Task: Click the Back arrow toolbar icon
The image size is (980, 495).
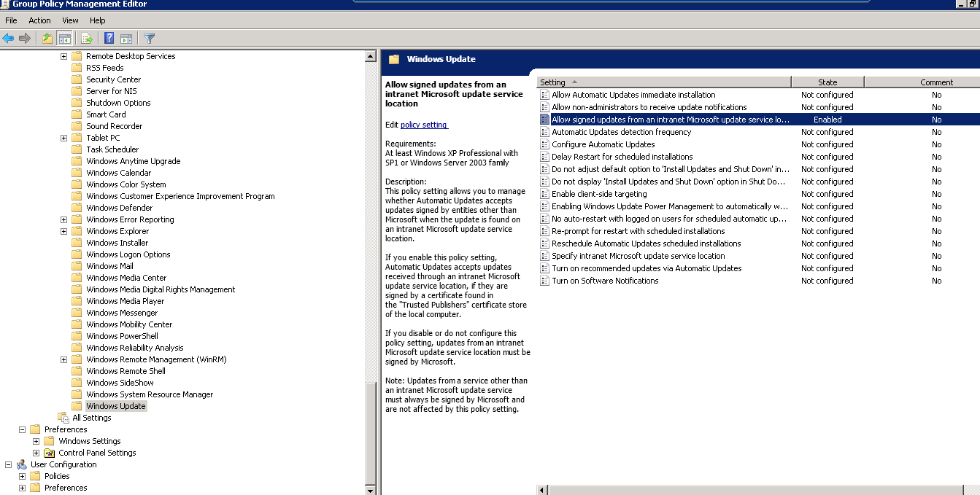Action: pyautogui.click(x=9, y=39)
